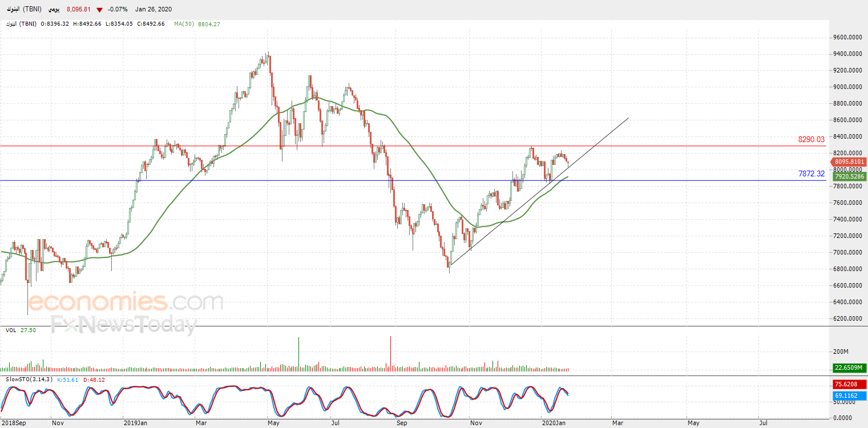Click the close value C:8492.66
Viewport: 868px width, 428px height.
151,24
